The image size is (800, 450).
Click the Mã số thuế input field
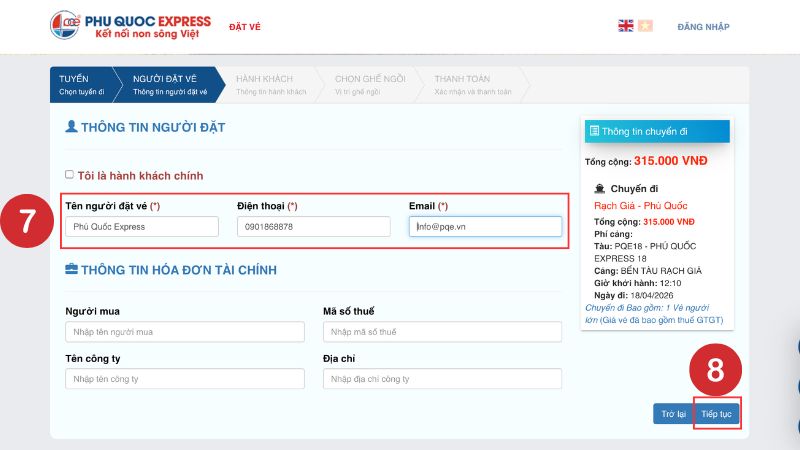pos(442,332)
